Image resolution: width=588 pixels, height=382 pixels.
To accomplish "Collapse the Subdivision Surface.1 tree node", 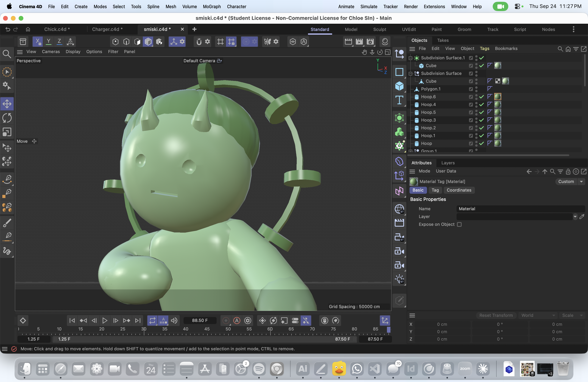I will (x=410, y=58).
